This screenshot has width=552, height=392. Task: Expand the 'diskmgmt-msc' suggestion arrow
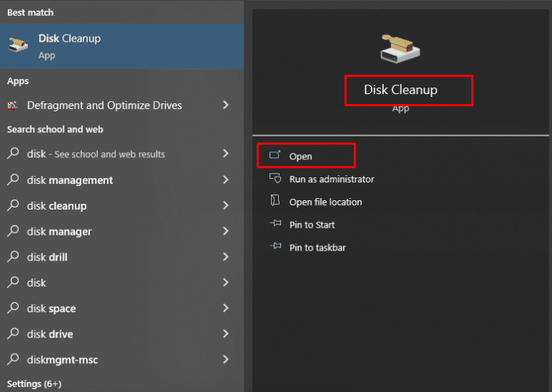[x=226, y=359]
